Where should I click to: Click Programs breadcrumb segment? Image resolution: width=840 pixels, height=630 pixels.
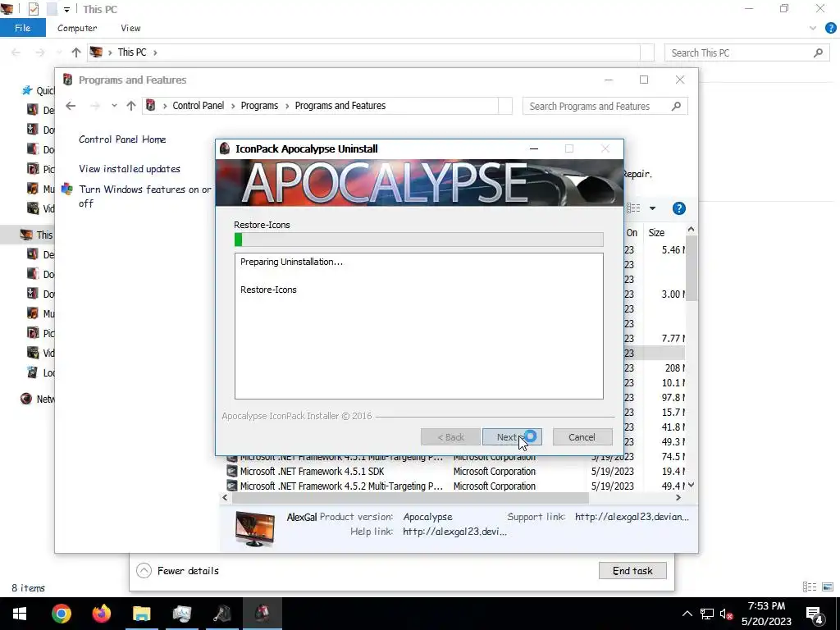pyautogui.click(x=259, y=106)
